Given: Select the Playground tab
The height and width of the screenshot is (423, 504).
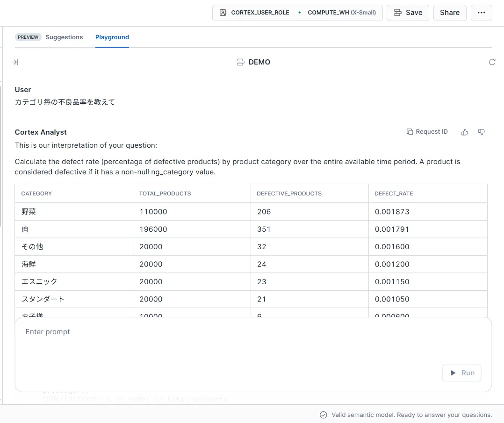Looking at the screenshot, I should (112, 37).
